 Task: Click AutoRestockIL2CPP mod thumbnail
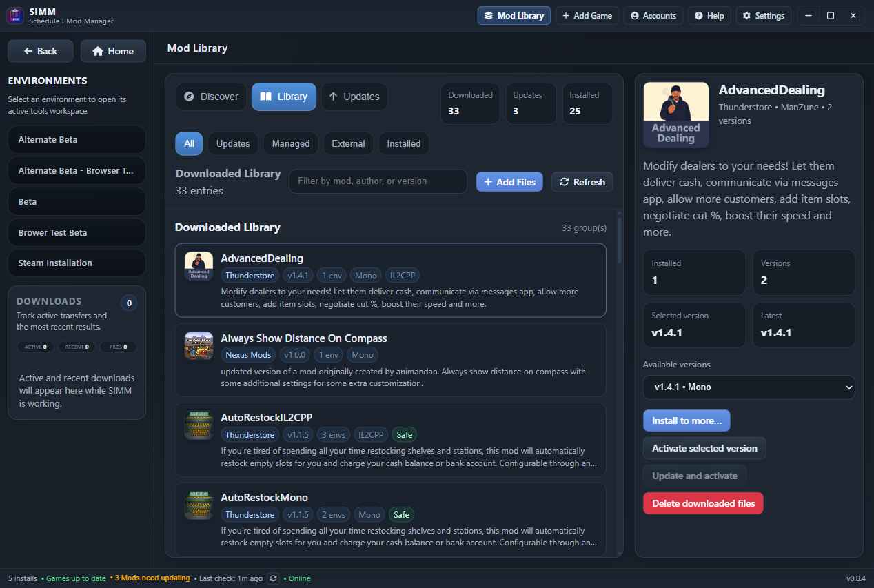199,425
